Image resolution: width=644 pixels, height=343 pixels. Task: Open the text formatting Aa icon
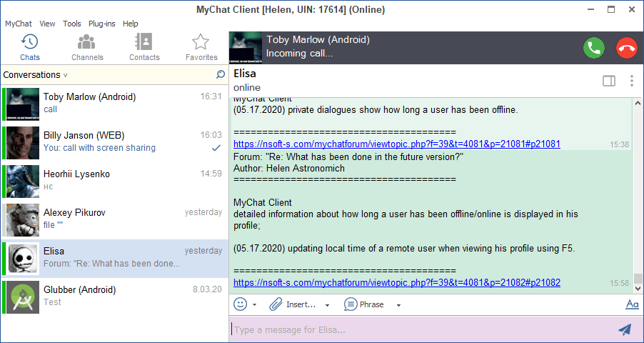click(632, 304)
